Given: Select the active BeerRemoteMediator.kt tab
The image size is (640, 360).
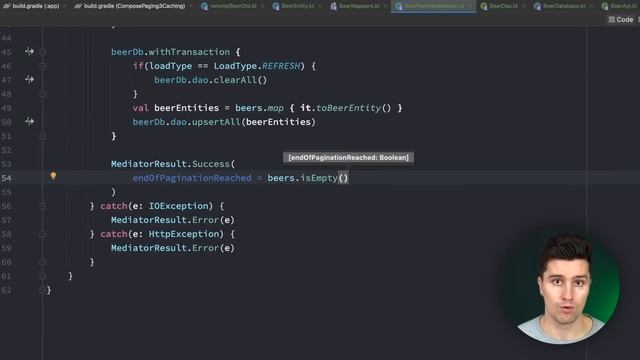Looking at the screenshot, I should [434, 6].
